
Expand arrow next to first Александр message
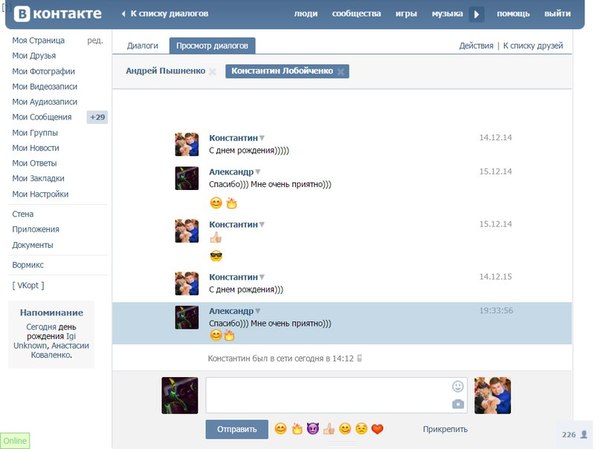pos(257,172)
